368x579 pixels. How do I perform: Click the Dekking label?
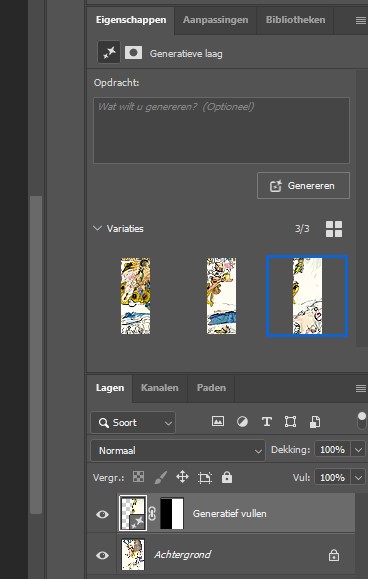click(290, 450)
